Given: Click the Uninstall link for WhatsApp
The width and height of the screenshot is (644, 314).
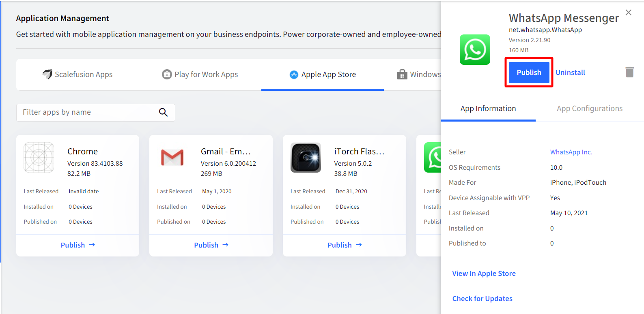Looking at the screenshot, I should point(570,73).
